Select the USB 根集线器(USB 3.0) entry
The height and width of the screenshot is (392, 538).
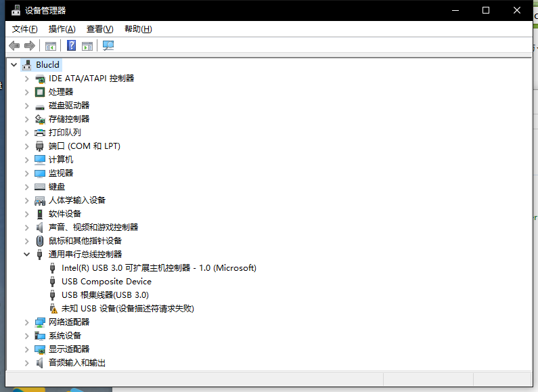[x=105, y=295]
